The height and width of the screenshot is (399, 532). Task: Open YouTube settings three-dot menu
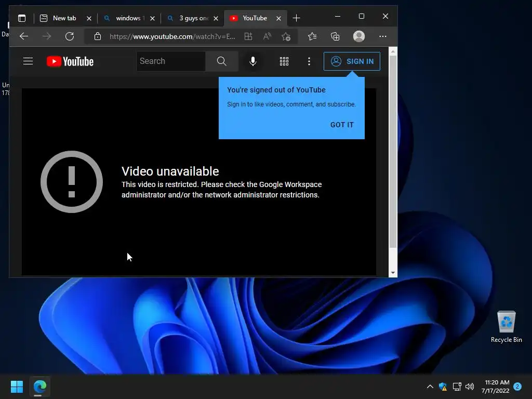coord(309,61)
